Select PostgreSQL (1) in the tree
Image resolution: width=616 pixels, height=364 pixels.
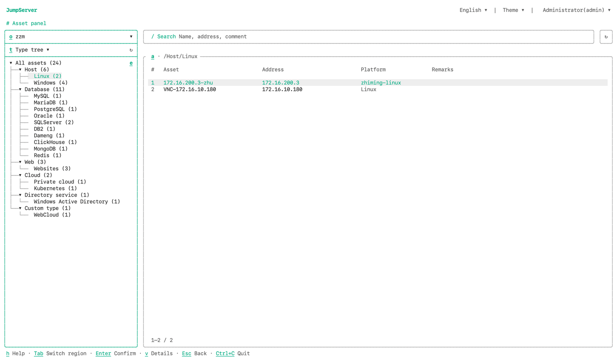coord(55,109)
